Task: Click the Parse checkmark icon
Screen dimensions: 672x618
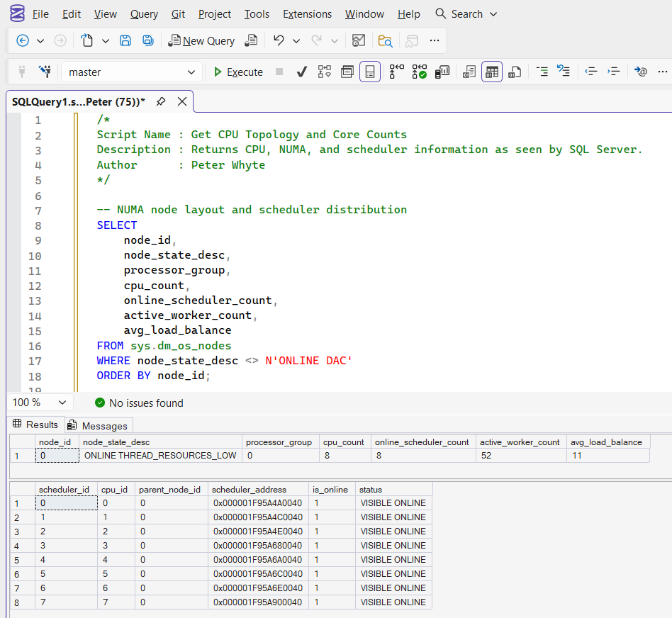Action: [x=301, y=72]
